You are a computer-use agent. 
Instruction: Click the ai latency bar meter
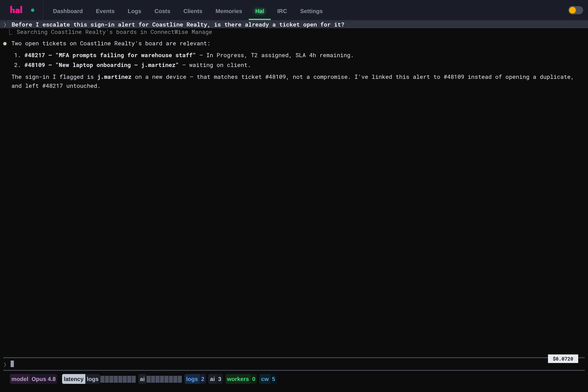[x=164, y=379]
